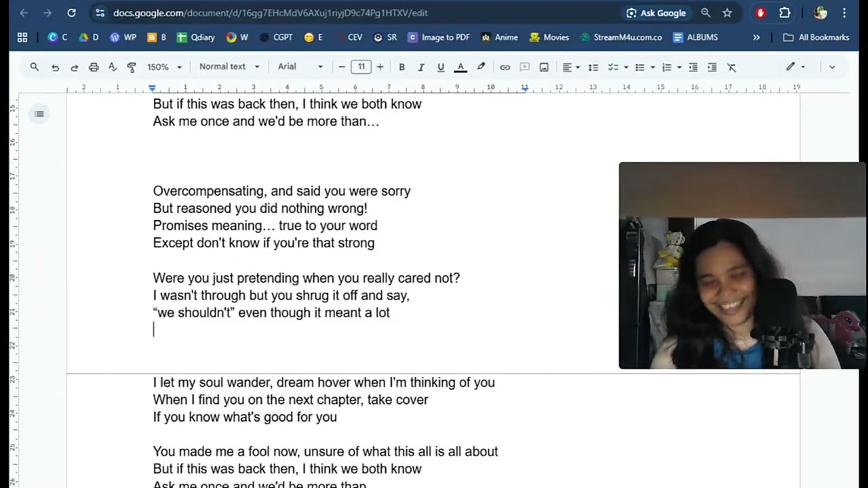Run spelling and grammar check
The height and width of the screenshot is (488, 868).
(113, 67)
